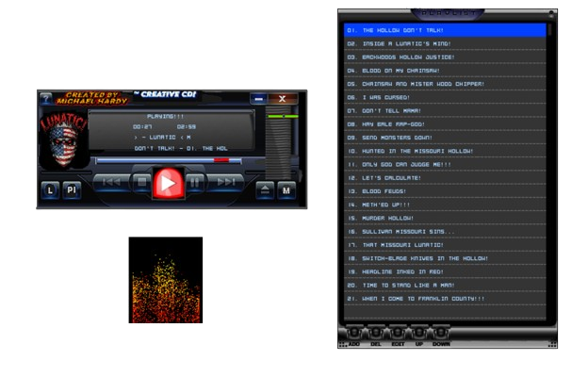Pause the current track
The width and height of the screenshot is (588, 377).
(x=194, y=181)
